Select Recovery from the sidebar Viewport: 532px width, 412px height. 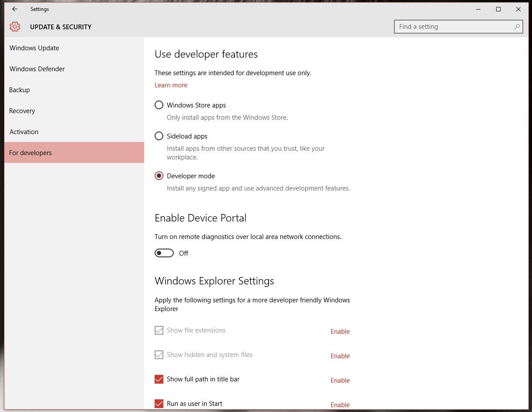tap(22, 111)
